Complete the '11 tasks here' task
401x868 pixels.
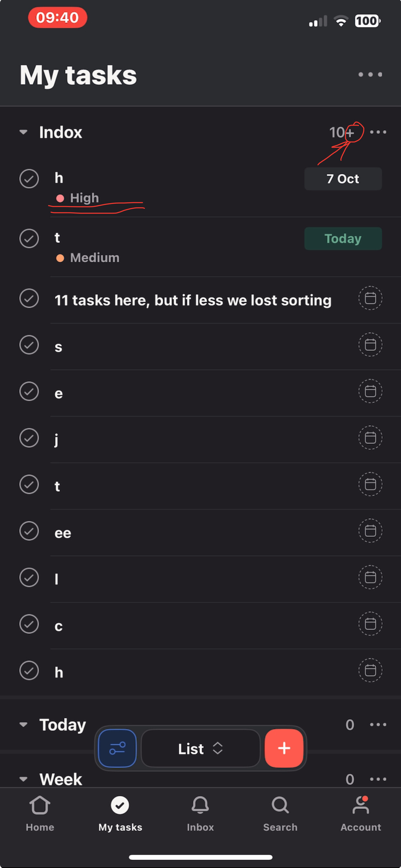coord(29,298)
